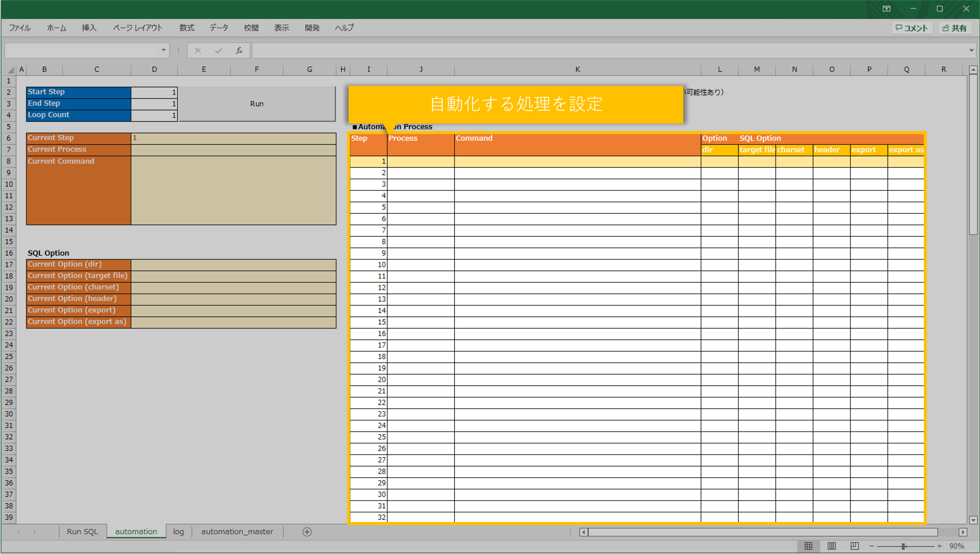Viewport: 980px width, 554px height.
Task: Select the ファイル menu
Action: (20, 28)
